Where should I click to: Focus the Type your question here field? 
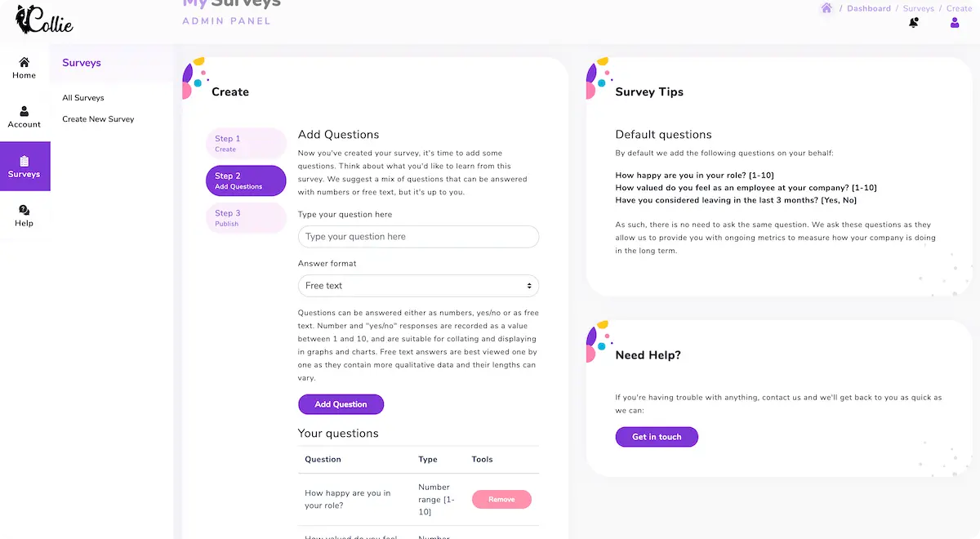click(x=418, y=237)
